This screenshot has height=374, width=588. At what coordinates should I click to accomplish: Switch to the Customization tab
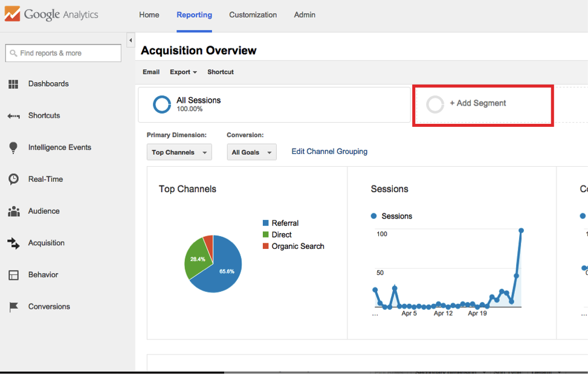click(x=253, y=15)
